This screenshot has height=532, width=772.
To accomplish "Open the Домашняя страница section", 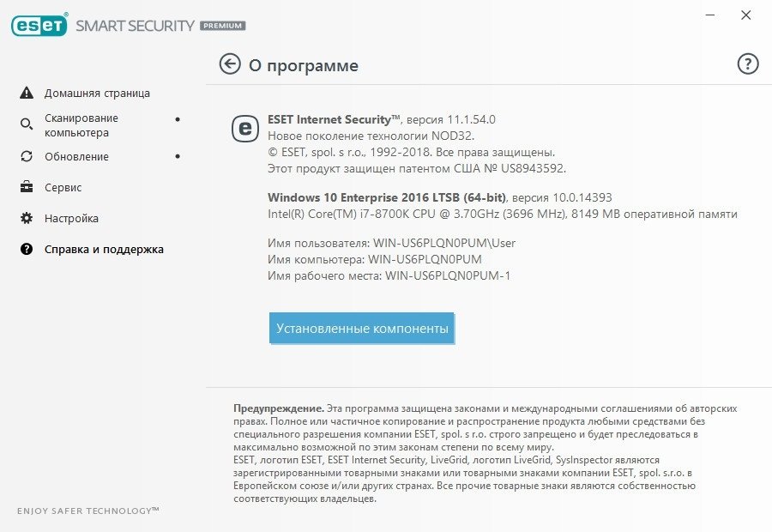I will coord(97,93).
